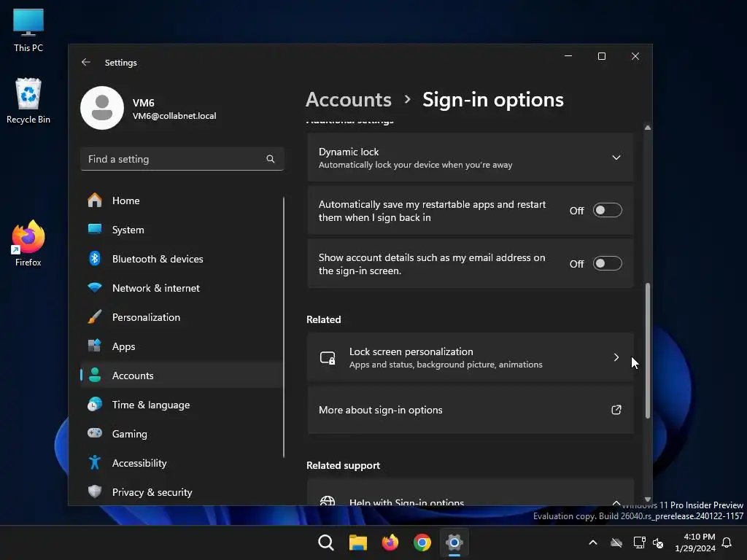Expand the Dynamic lock chevron
Screen dimensions: 747x560
[x=616, y=157]
